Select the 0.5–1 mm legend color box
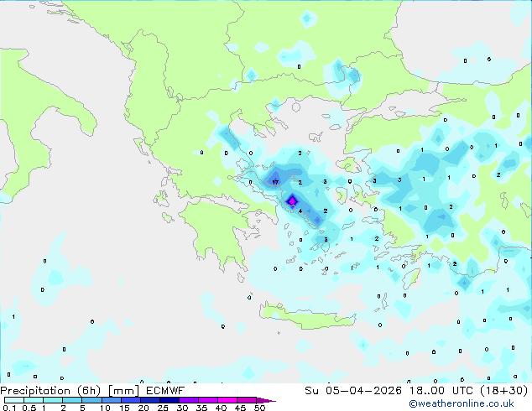The height and width of the screenshot is (411, 532). tap(34, 400)
